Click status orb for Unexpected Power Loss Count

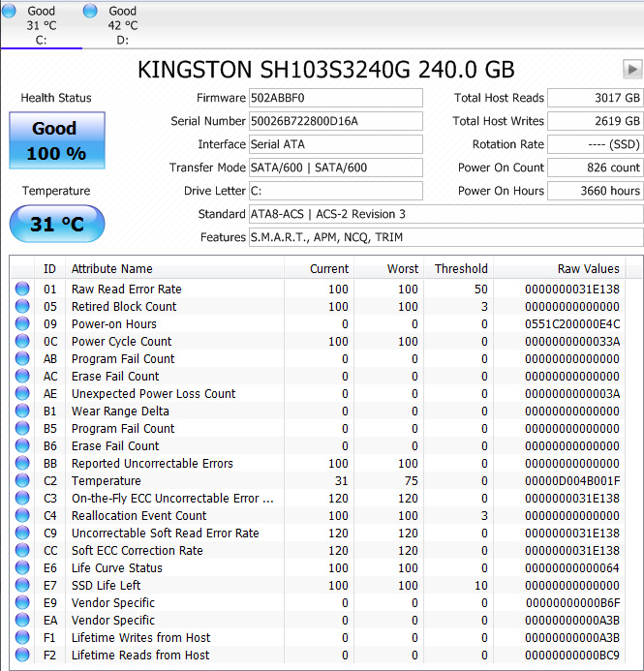(x=22, y=394)
